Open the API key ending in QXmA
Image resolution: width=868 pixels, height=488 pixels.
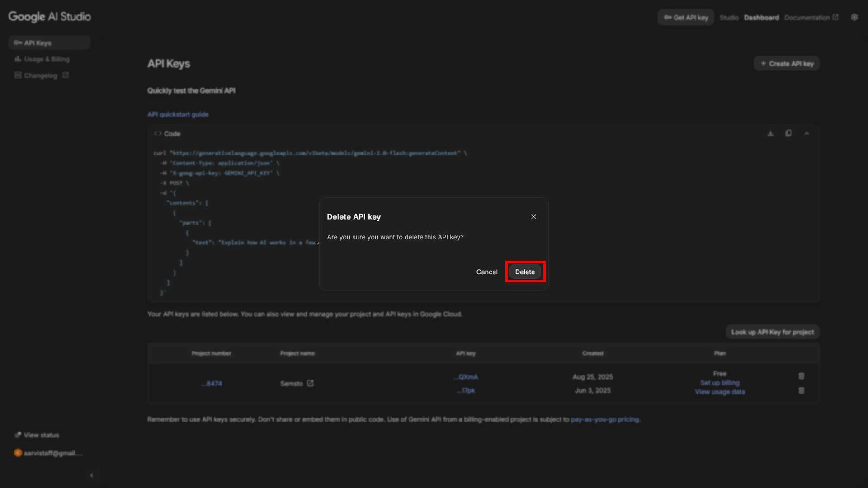[x=466, y=376]
